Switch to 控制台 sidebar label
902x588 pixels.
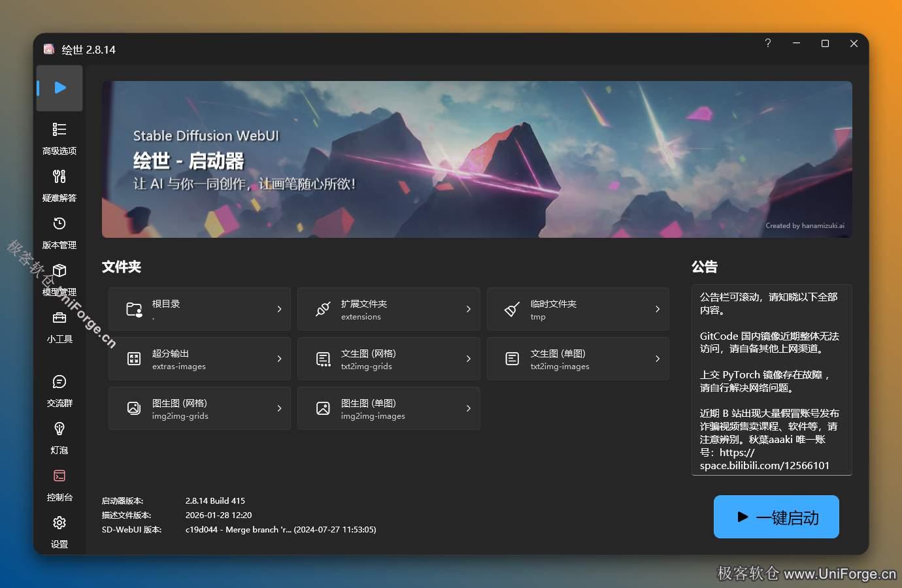tap(59, 497)
